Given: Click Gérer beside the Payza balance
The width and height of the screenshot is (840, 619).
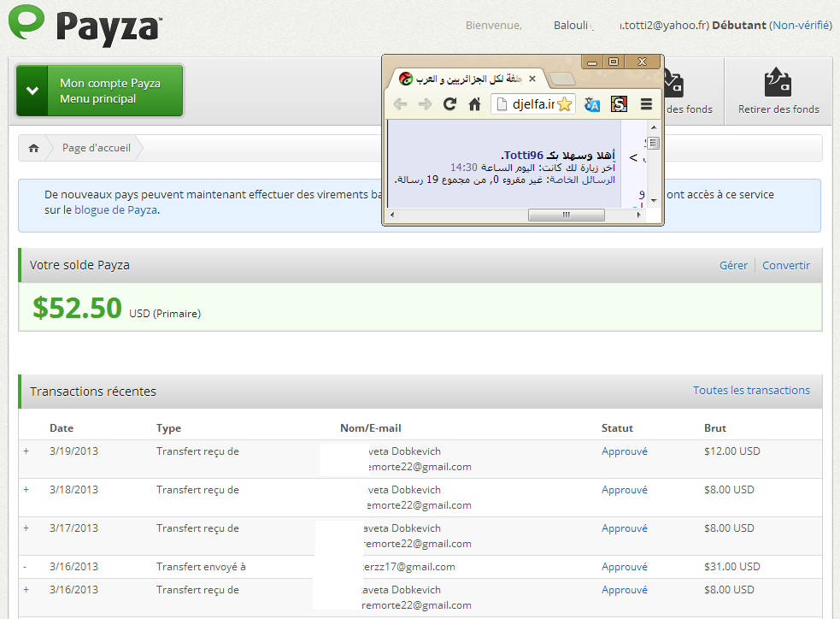Looking at the screenshot, I should 733,265.
